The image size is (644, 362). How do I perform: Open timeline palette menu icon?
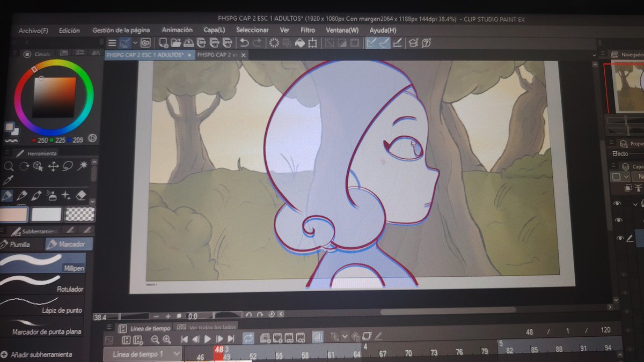(x=110, y=328)
